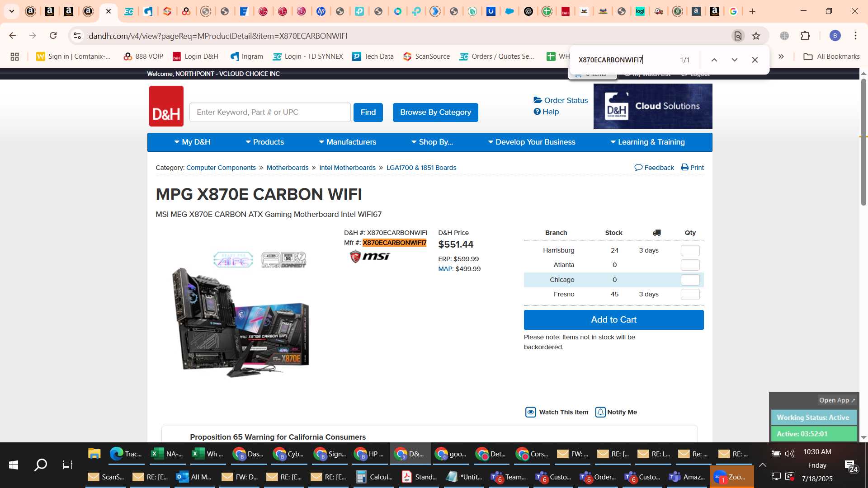This screenshot has height=488, width=868.
Task: Open ScanSource bookmark
Action: 427,56
